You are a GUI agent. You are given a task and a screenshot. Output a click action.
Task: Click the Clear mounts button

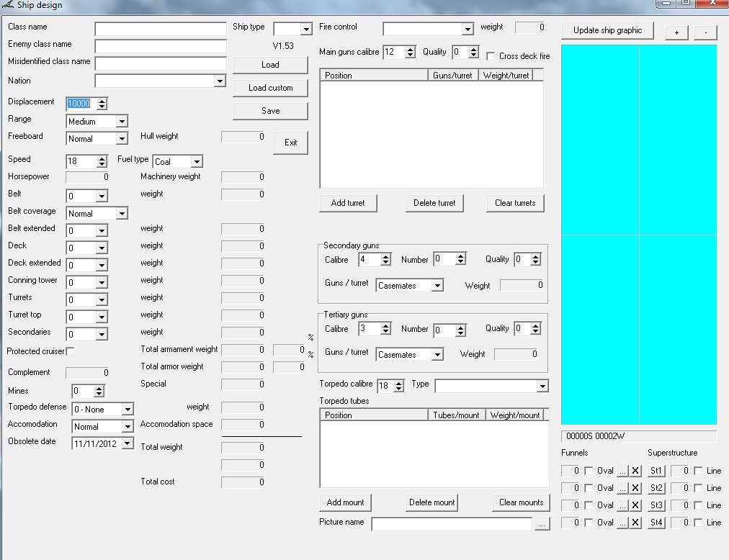click(x=522, y=502)
